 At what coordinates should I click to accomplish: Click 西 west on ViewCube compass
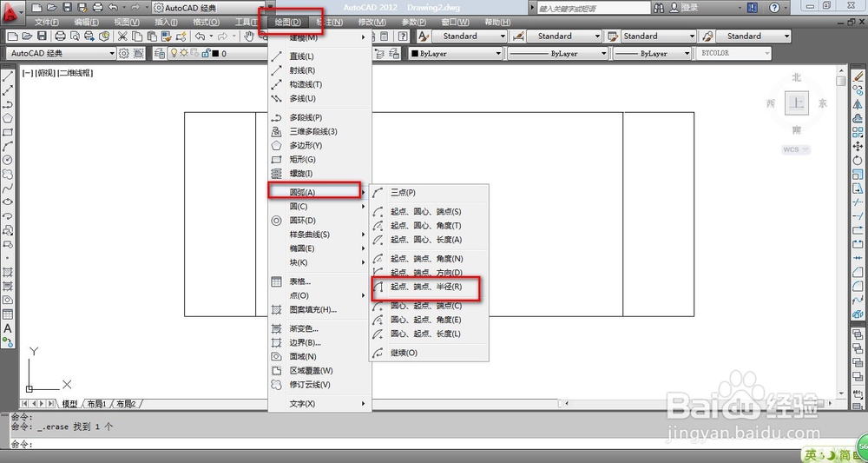[x=770, y=103]
